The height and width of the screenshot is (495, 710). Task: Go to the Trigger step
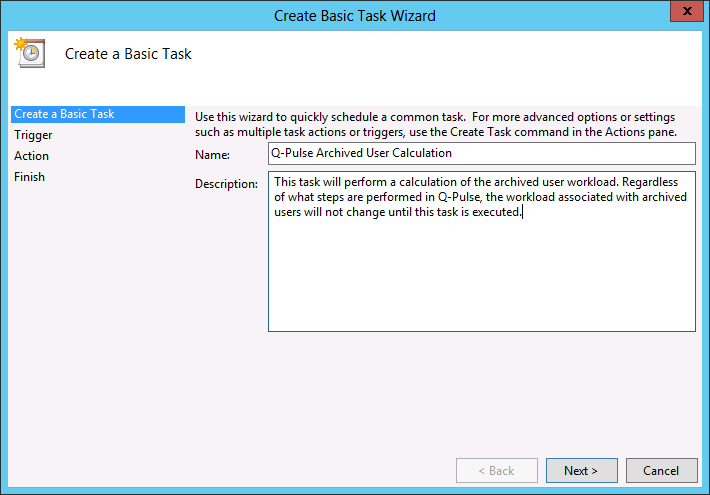click(33, 135)
